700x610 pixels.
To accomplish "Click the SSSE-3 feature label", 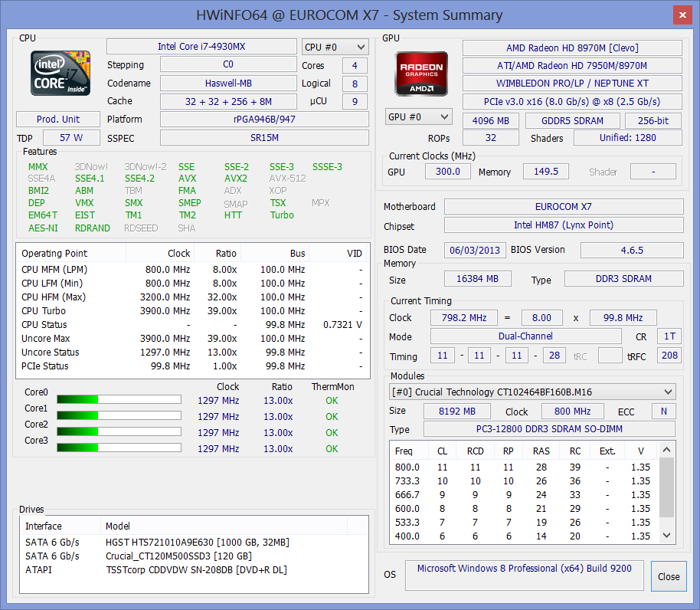I will tap(327, 166).
